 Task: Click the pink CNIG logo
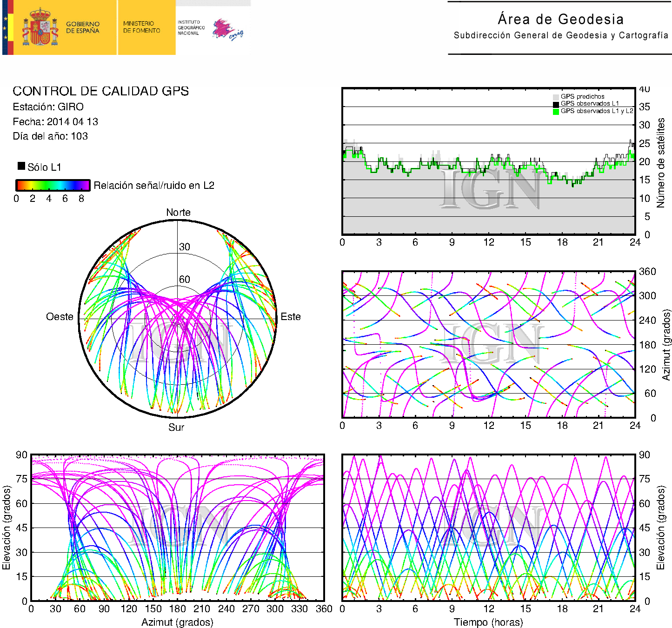coord(227,30)
